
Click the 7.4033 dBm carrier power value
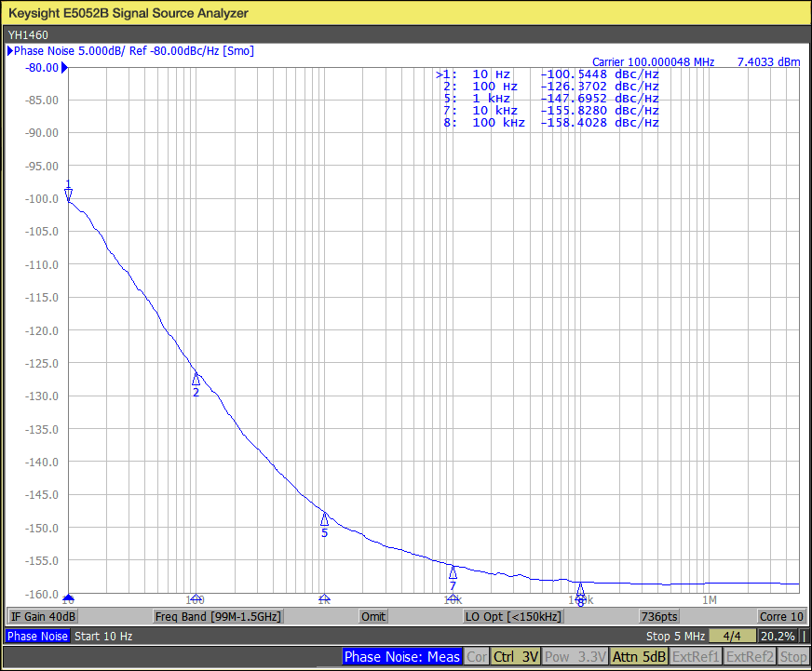pyautogui.click(x=768, y=62)
